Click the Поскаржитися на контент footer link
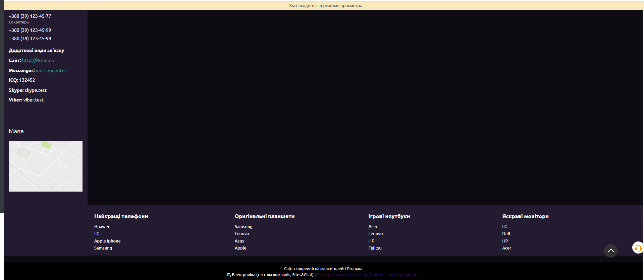The width and height of the screenshot is (644, 280). click(x=341, y=275)
